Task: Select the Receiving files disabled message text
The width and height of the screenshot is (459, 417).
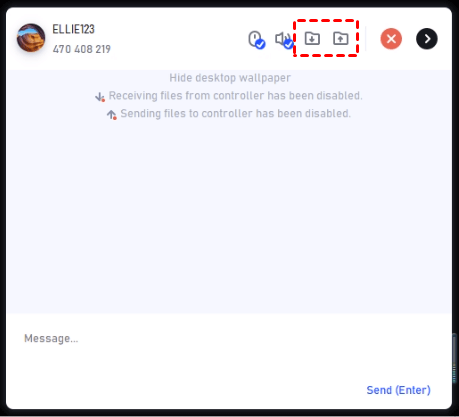Action: tap(235, 96)
